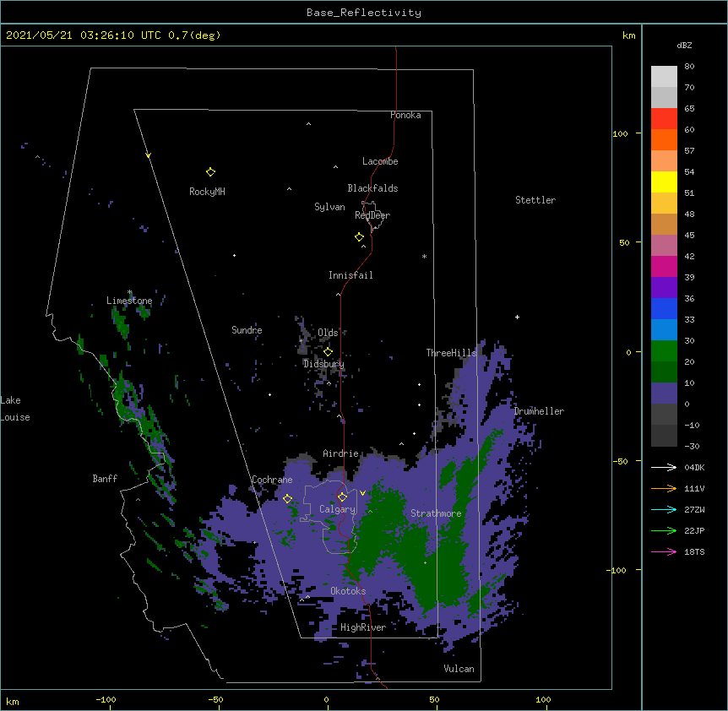Click the RockyMH label
Viewport: 728px width, 711px height.
(207, 191)
